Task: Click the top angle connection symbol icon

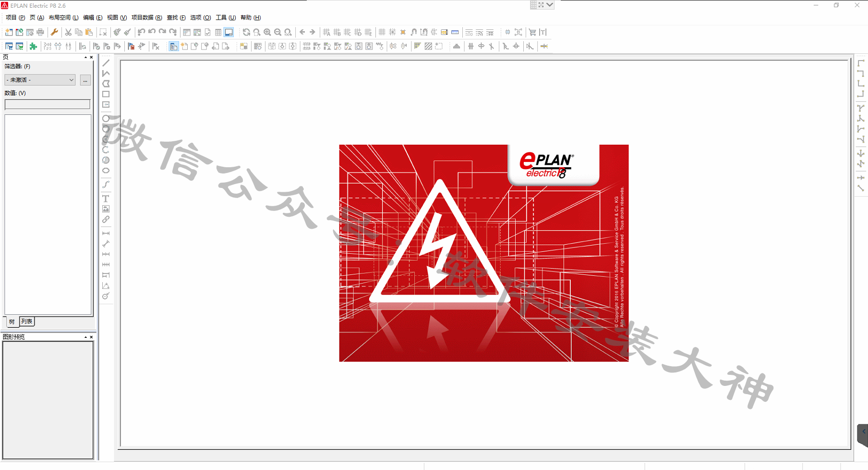Action: (x=861, y=63)
